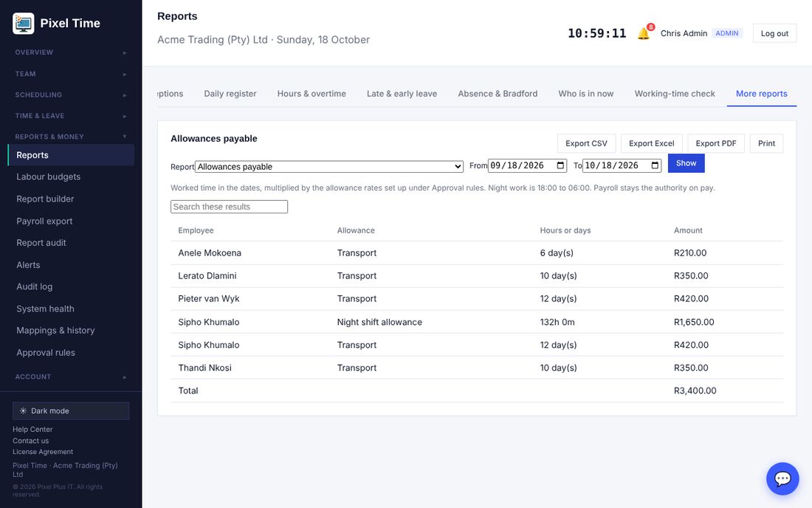Open the chat support bubble
Viewport: 812px width, 508px height.
(782, 478)
